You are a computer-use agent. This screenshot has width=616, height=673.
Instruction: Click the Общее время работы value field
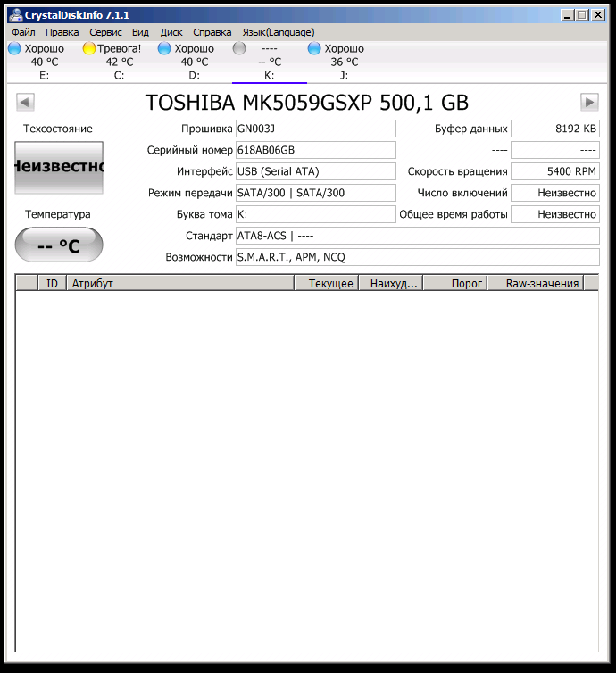555,214
